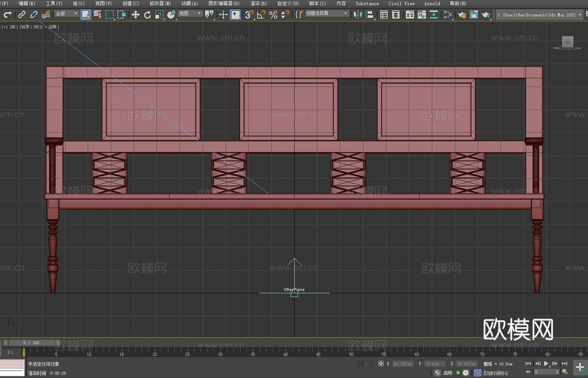Viewport: 588px width, 378px height.
Task: Activate the Select Object tool
Action: (86, 14)
